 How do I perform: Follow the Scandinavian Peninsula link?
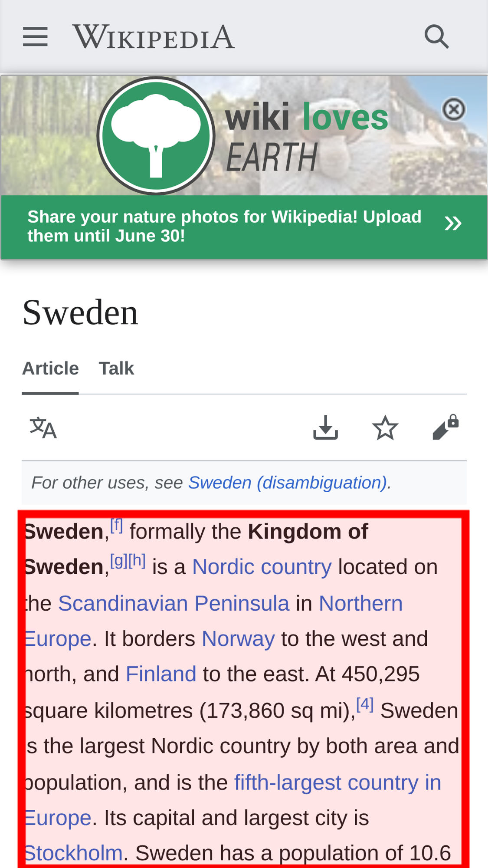(x=174, y=603)
